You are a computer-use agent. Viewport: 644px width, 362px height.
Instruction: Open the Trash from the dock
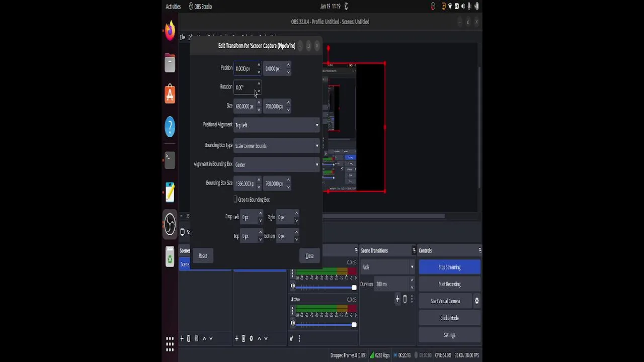170,256
